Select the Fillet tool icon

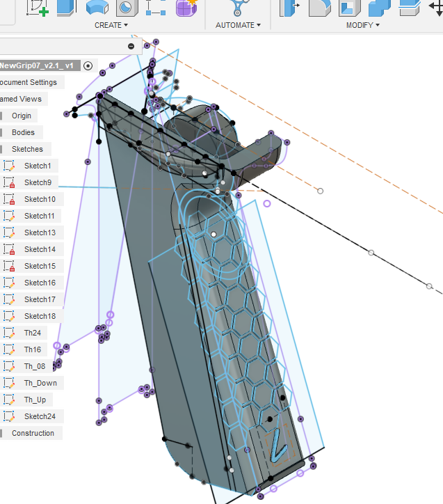319,7
